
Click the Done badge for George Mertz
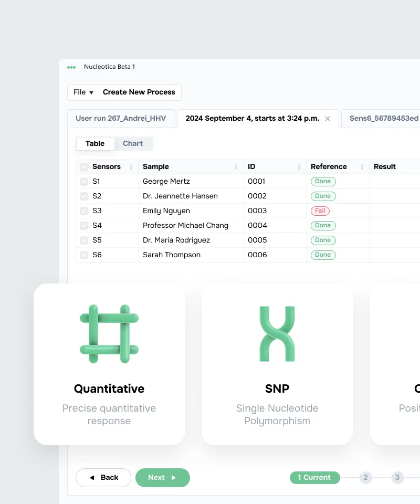pyautogui.click(x=323, y=182)
